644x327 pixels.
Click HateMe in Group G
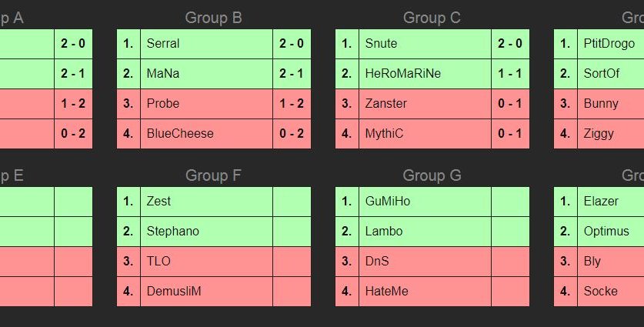[x=387, y=292]
